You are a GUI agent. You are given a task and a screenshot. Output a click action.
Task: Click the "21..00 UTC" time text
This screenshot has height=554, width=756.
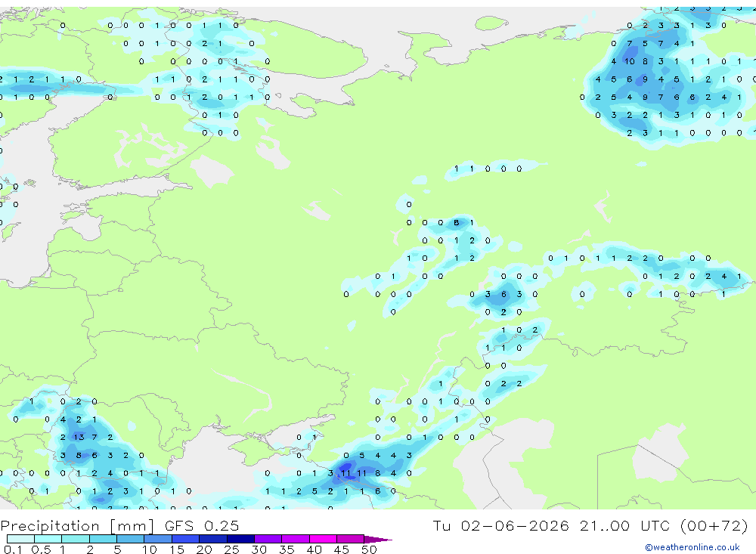pyautogui.click(x=625, y=525)
